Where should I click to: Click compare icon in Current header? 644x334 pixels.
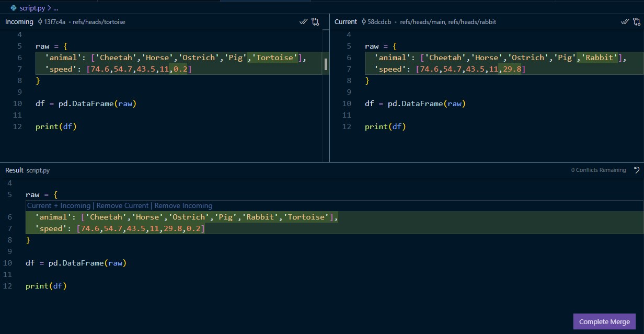(637, 22)
